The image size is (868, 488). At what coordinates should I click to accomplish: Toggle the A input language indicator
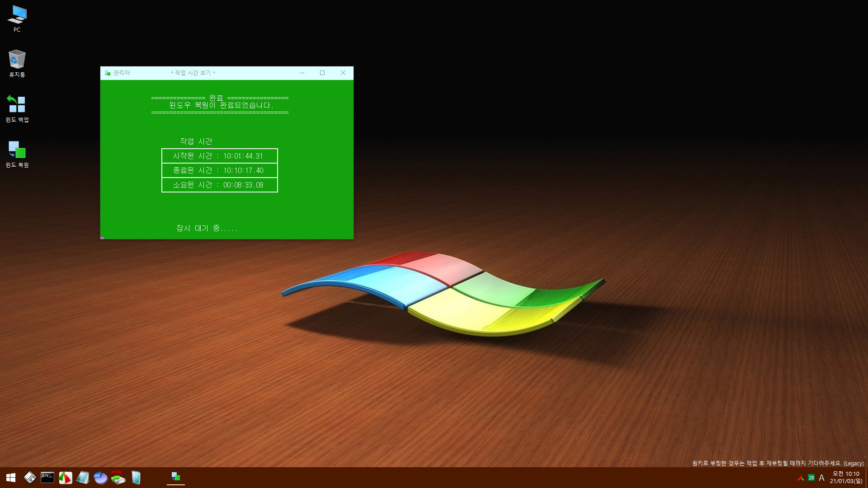tap(822, 478)
